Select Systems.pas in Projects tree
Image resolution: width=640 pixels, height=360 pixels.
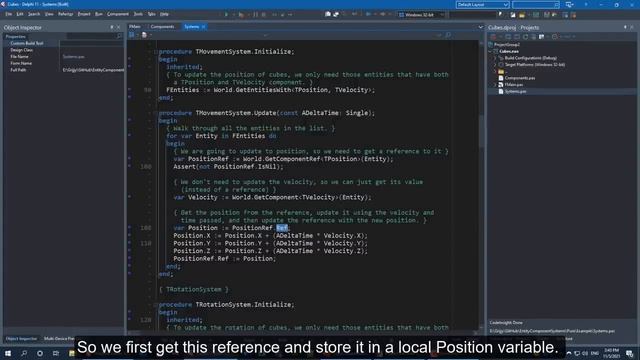(x=515, y=91)
